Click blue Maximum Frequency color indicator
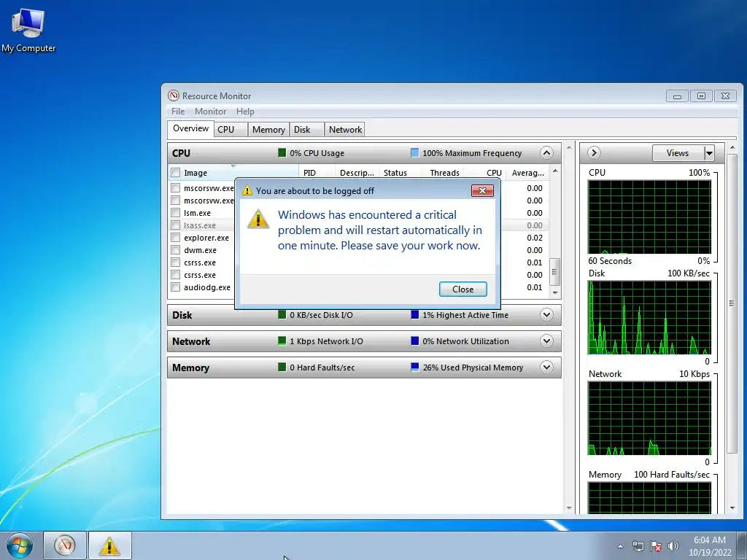This screenshot has height=560, width=747. pos(414,153)
